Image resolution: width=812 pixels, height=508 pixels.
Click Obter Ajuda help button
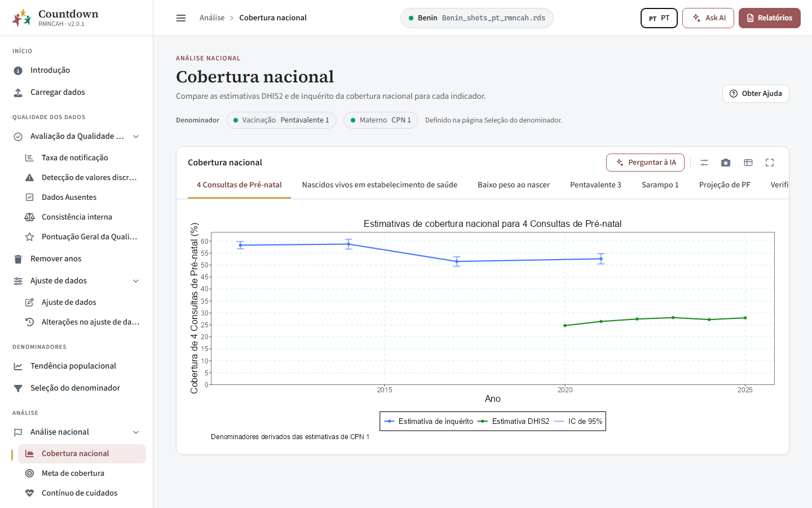click(x=756, y=94)
